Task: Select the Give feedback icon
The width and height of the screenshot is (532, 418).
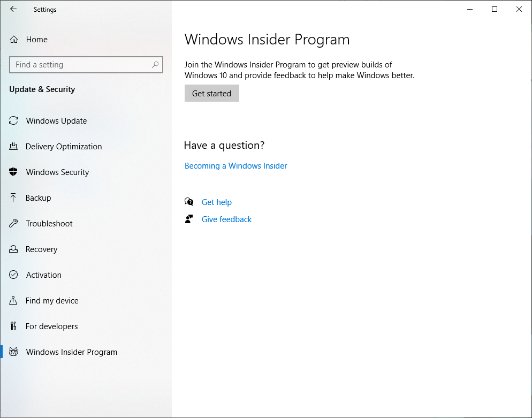Action: click(x=189, y=219)
